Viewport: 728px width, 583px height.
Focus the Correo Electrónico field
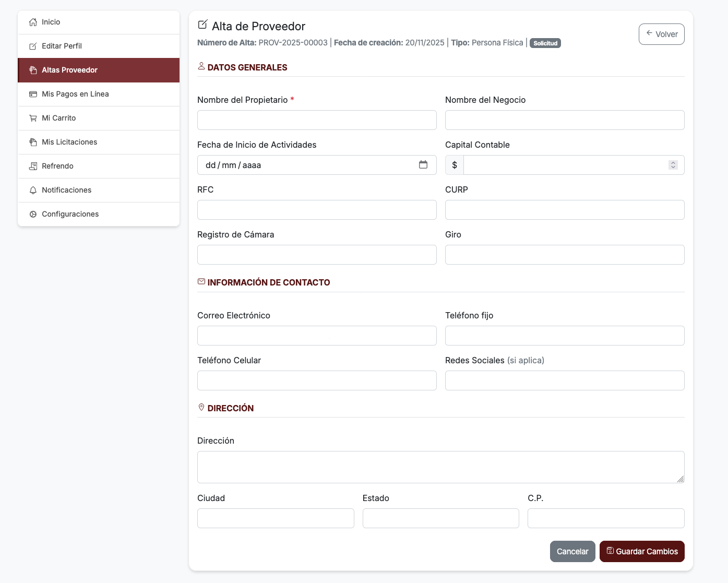pyautogui.click(x=317, y=336)
